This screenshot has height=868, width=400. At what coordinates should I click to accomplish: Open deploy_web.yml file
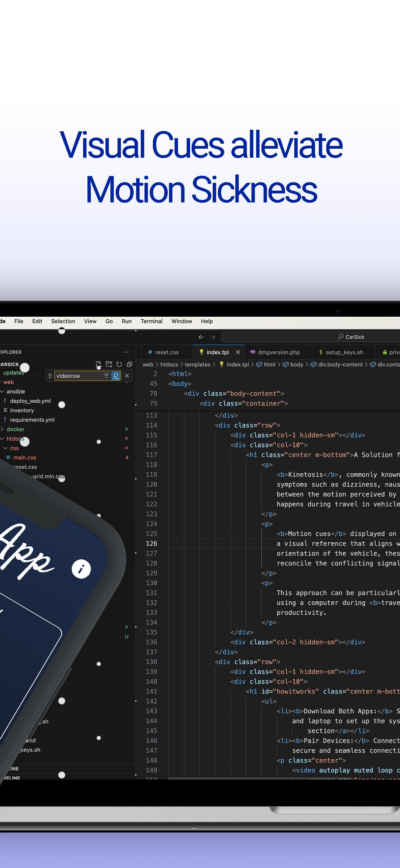[x=30, y=401]
